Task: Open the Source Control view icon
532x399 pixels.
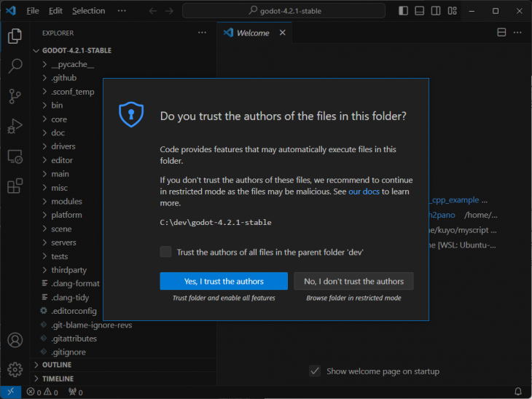Action: click(x=15, y=96)
